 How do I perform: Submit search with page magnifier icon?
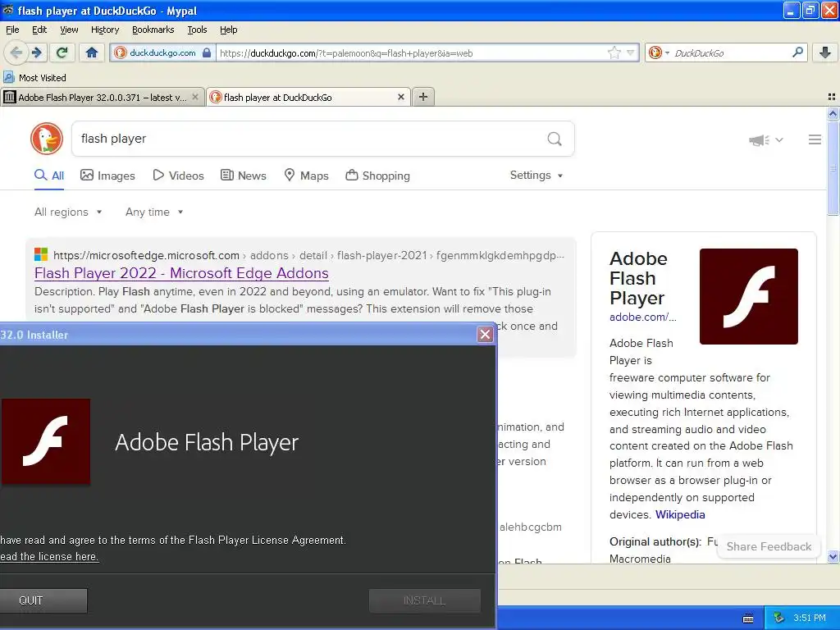click(555, 139)
